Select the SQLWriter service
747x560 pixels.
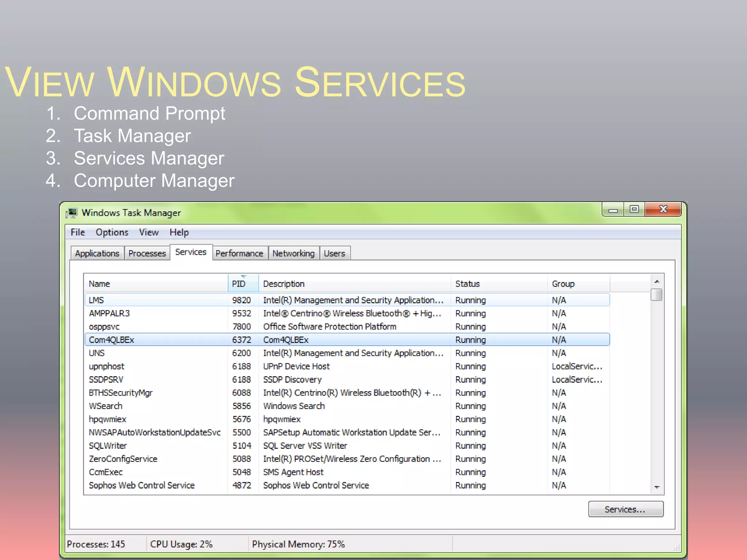[x=108, y=446]
